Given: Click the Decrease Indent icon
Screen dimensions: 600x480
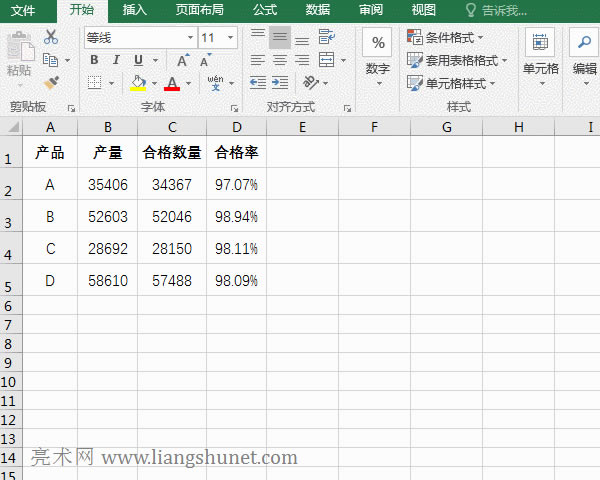Looking at the screenshot, I should [257, 82].
